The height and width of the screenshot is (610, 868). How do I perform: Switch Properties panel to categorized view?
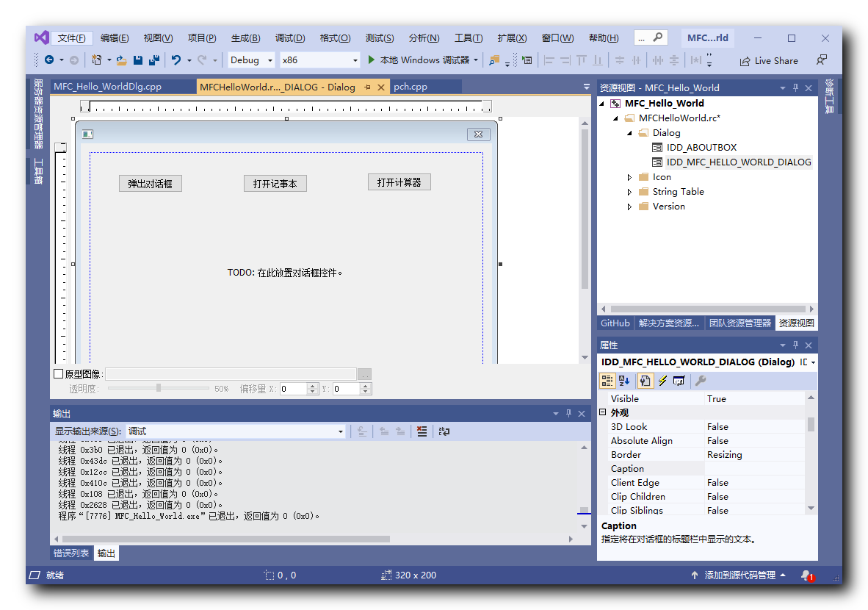point(607,381)
